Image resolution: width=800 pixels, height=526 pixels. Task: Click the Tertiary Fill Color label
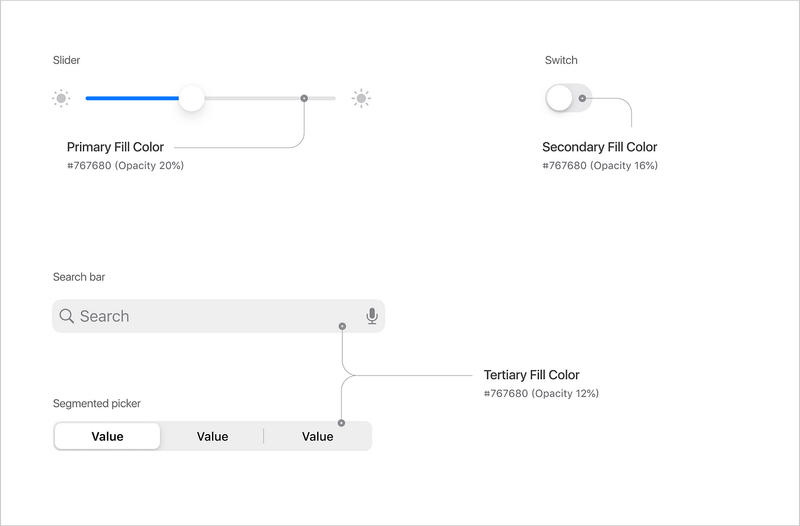tap(532, 375)
